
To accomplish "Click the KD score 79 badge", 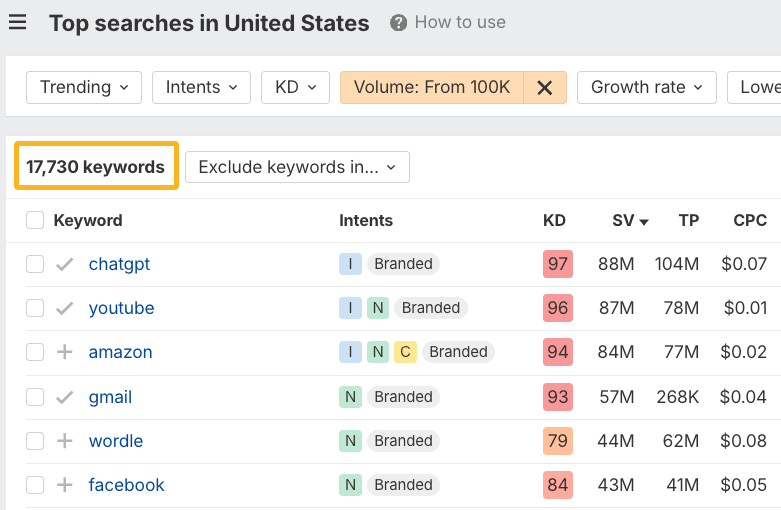I will pyautogui.click(x=558, y=441).
